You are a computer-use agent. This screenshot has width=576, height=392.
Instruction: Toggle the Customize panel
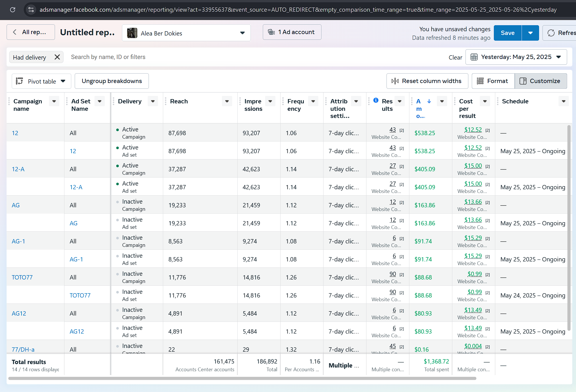click(541, 81)
